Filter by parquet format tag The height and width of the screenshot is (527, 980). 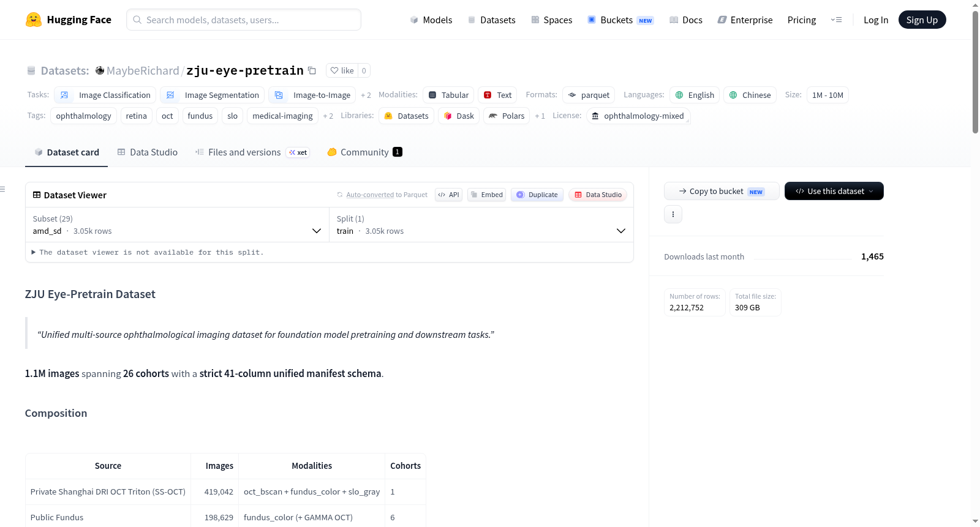click(x=589, y=95)
